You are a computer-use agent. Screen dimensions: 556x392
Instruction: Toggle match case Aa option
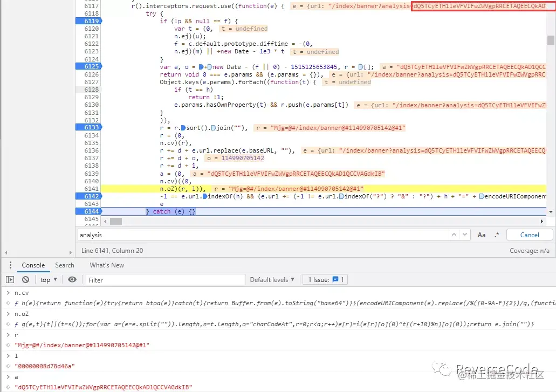tap(482, 235)
